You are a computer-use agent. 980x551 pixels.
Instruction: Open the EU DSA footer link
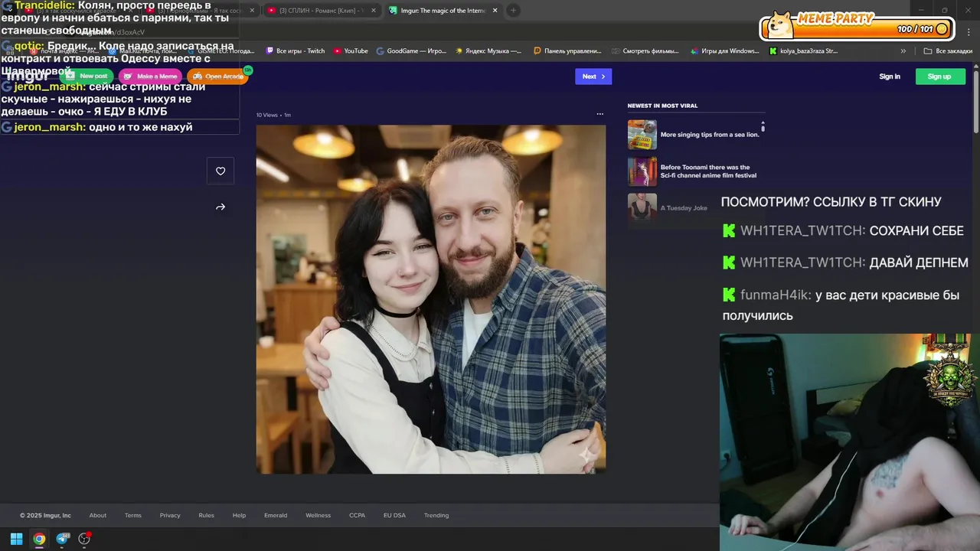(394, 516)
